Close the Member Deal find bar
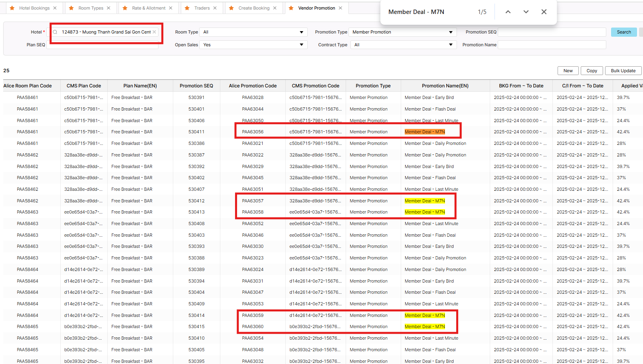Screen dimensions: 643x364 (544, 12)
